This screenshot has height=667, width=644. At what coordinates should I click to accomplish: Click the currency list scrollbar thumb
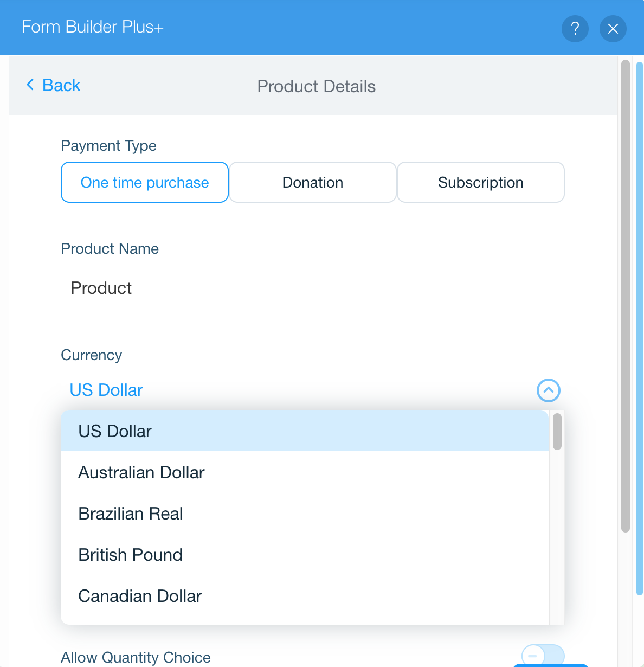(557, 432)
